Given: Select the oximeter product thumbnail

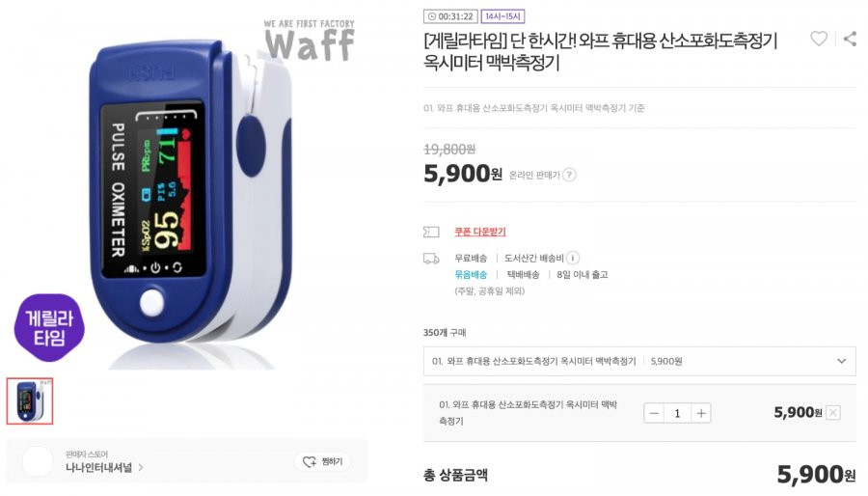Looking at the screenshot, I should coord(30,401).
